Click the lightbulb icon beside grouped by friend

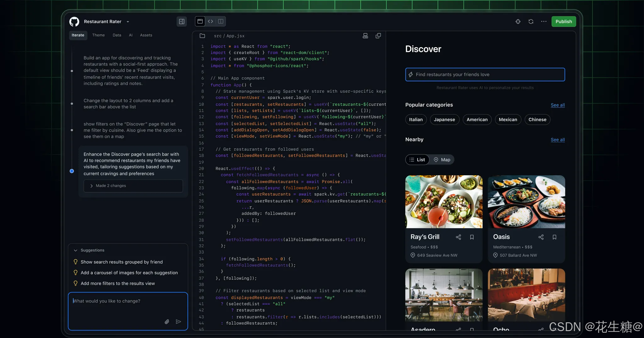click(75, 262)
